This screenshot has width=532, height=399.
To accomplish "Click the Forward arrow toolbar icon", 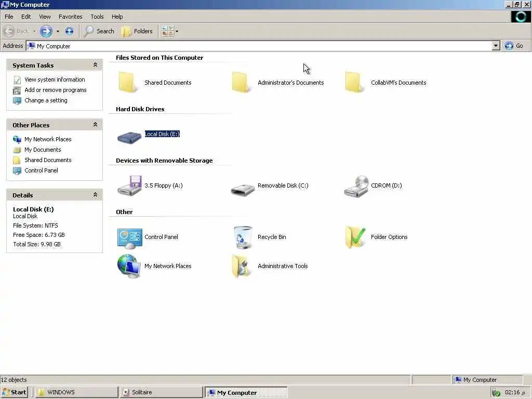I will click(46, 31).
